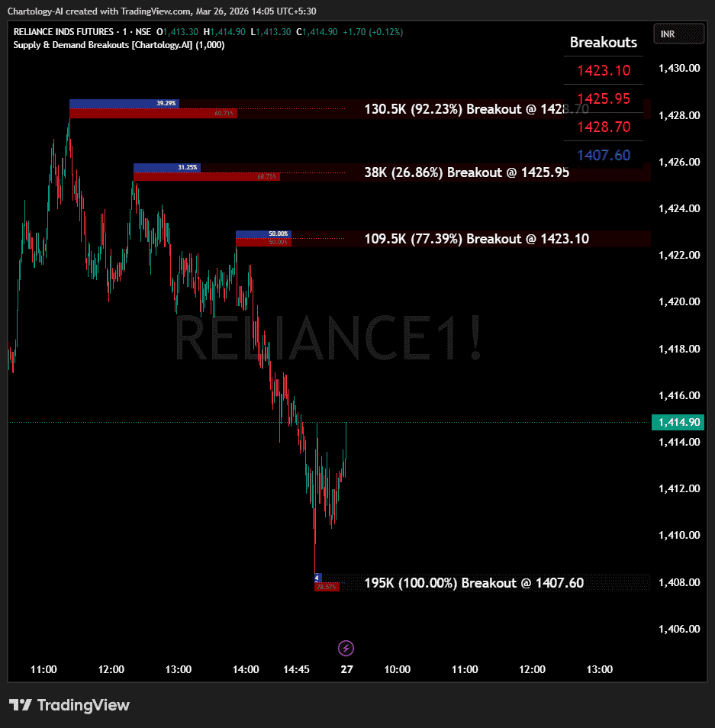Click the purple lightning bolt event icon
The image size is (715, 728).
coord(346,649)
